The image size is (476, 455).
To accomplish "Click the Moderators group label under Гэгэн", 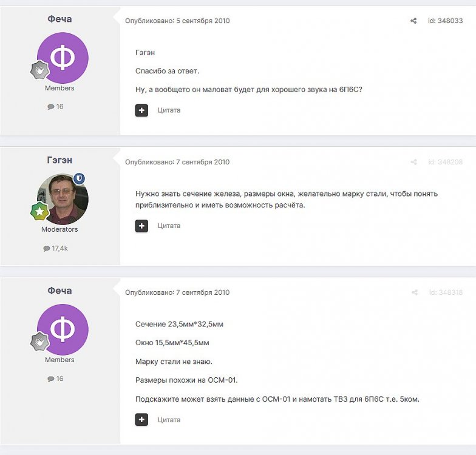I will (x=59, y=229).
